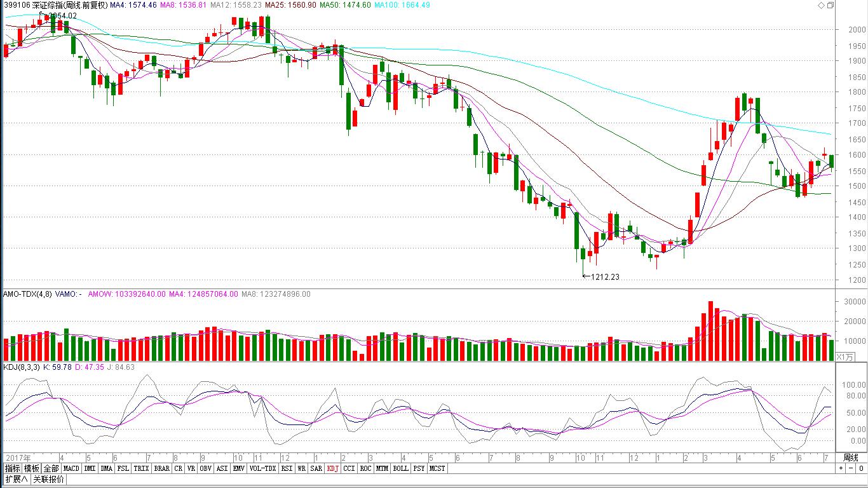Switch indicator to DMI
The image size is (868, 488).
pos(90,468)
